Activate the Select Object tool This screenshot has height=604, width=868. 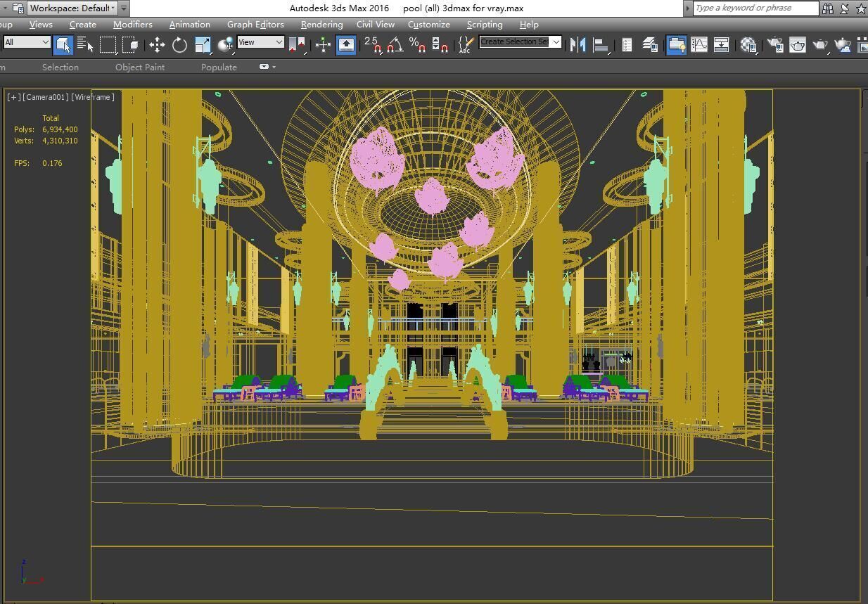coord(63,45)
